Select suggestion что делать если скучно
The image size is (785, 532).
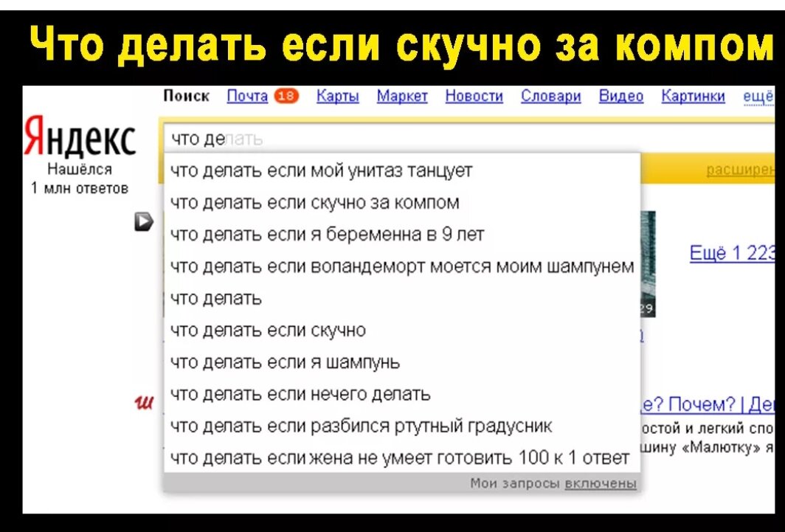pos(402,331)
